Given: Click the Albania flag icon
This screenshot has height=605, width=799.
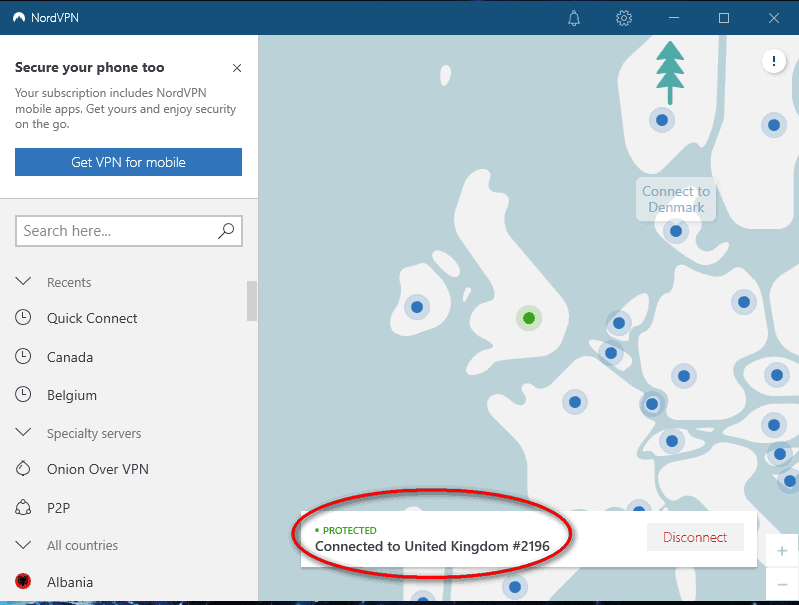Looking at the screenshot, I should point(23,581).
